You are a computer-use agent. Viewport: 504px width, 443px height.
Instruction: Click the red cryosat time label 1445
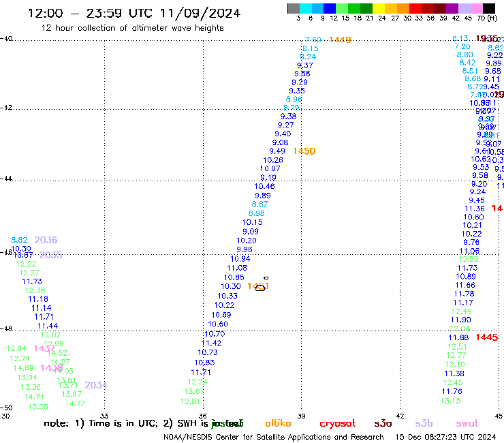(x=487, y=337)
